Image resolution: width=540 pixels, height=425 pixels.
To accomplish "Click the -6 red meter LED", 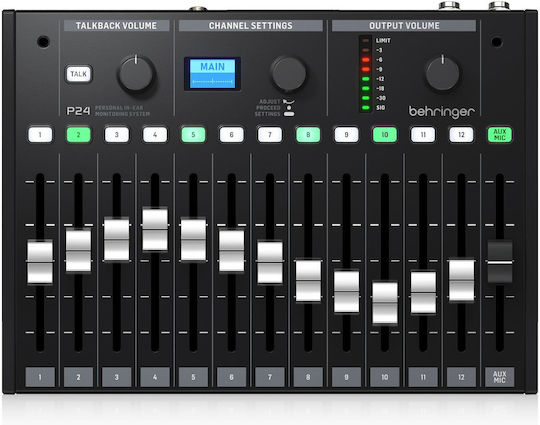I will tap(366, 60).
